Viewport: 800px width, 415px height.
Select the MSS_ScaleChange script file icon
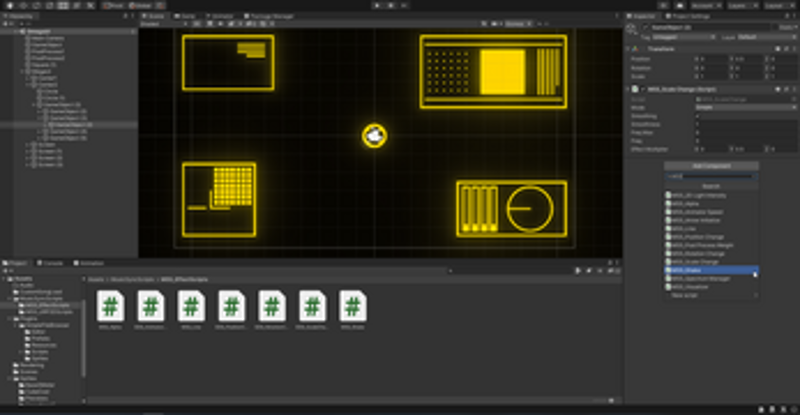coord(312,306)
